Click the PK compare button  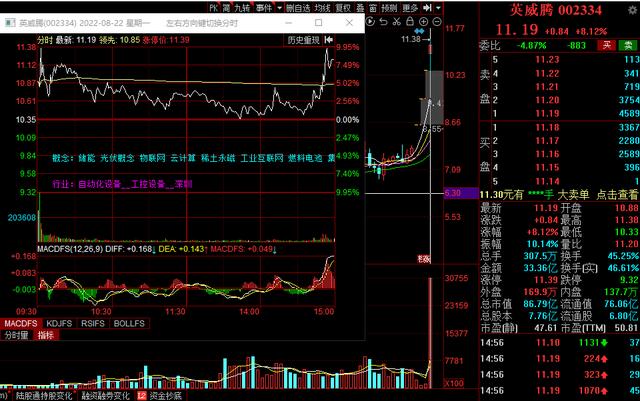[x=213, y=7]
